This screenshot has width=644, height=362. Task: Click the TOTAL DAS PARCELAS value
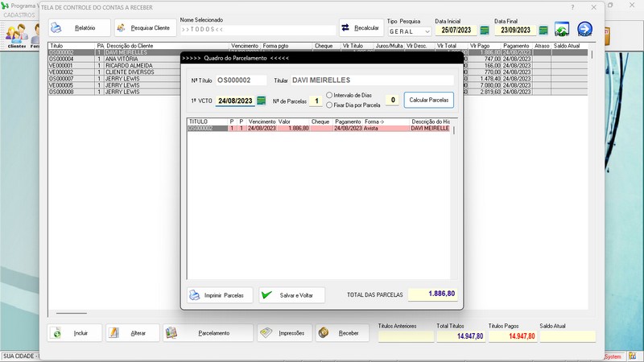[432, 294]
